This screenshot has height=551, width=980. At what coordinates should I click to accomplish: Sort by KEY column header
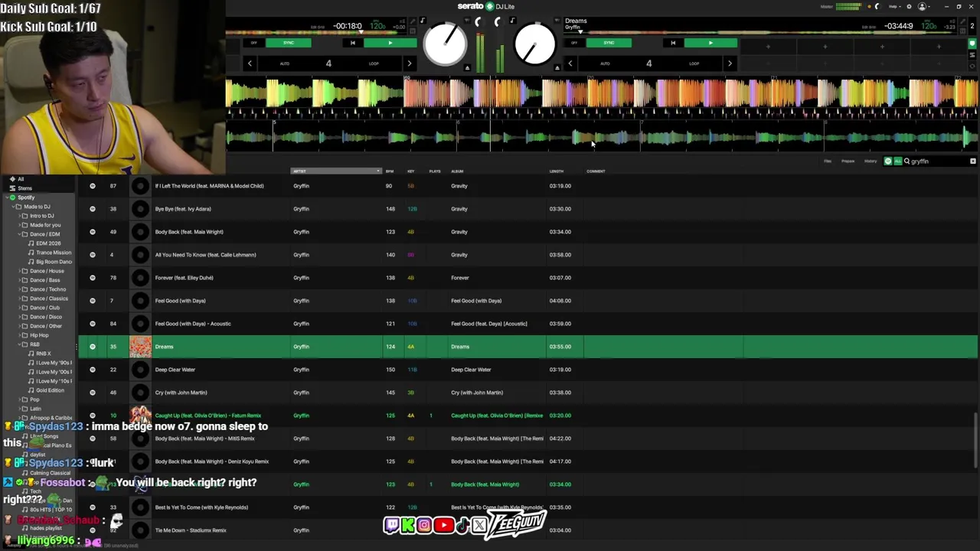411,171
